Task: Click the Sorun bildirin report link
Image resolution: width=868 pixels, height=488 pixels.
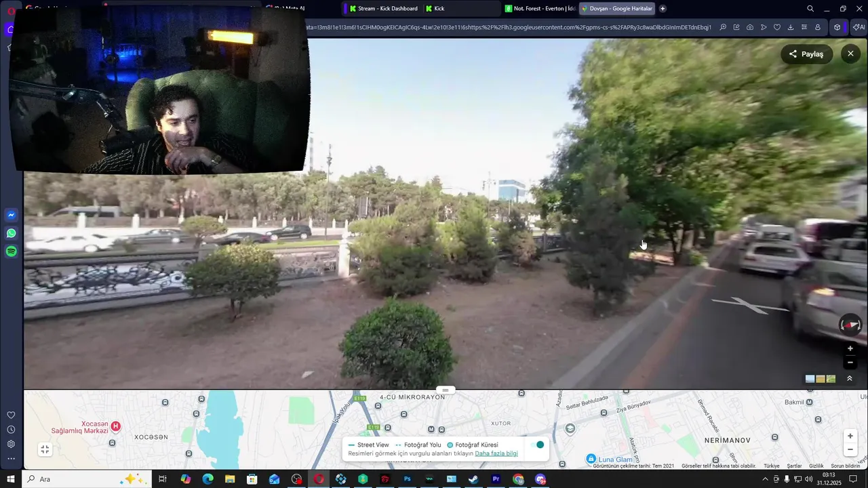Action: point(846,466)
